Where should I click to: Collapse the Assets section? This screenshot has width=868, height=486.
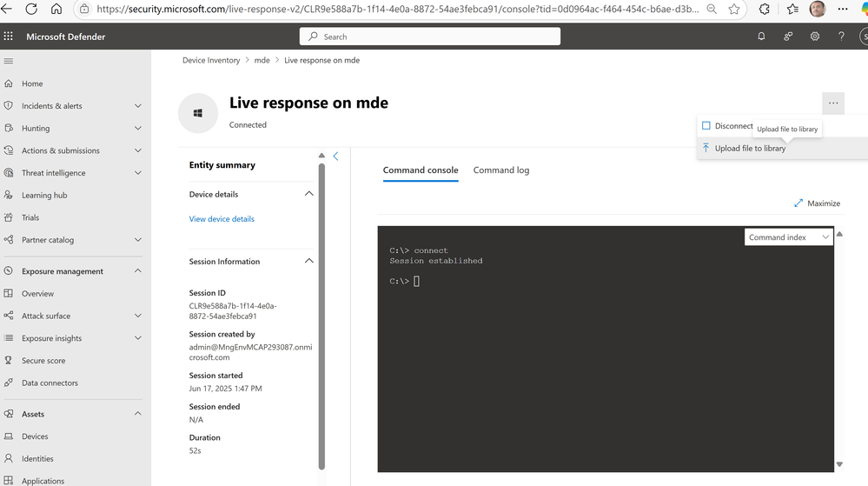tap(138, 414)
